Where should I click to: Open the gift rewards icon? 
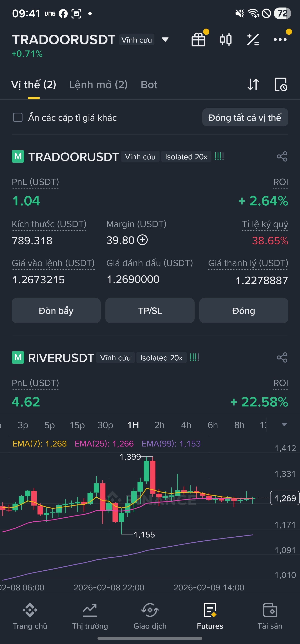point(199,39)
